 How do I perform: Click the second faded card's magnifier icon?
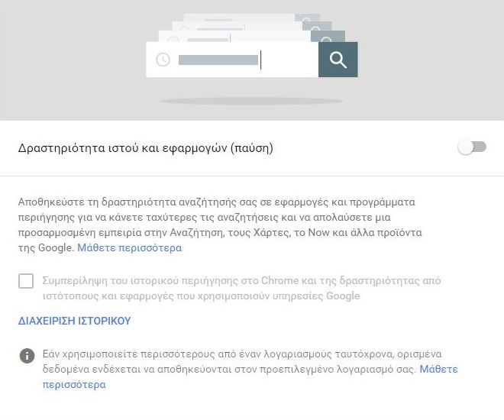pos(316,28)
